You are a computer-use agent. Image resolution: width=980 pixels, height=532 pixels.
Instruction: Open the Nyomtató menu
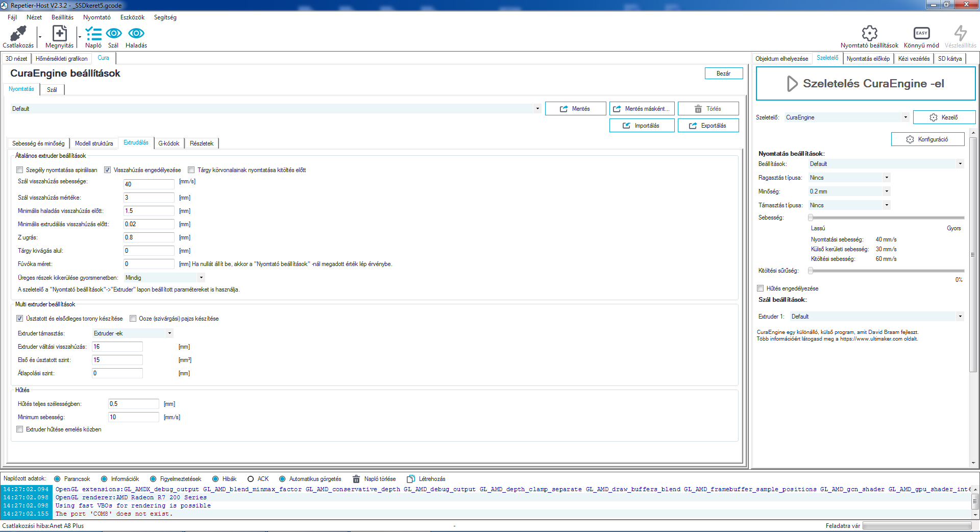[97, 17]
